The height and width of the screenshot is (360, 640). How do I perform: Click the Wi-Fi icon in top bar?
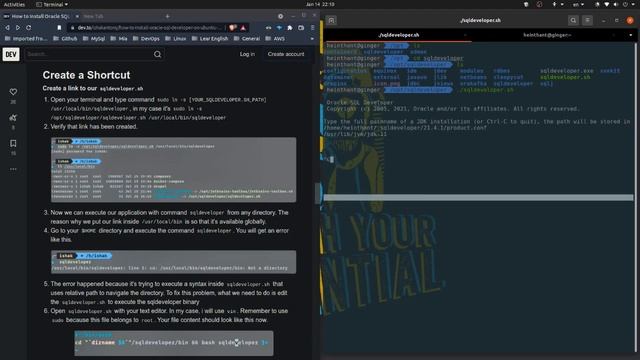pos(607,4)
